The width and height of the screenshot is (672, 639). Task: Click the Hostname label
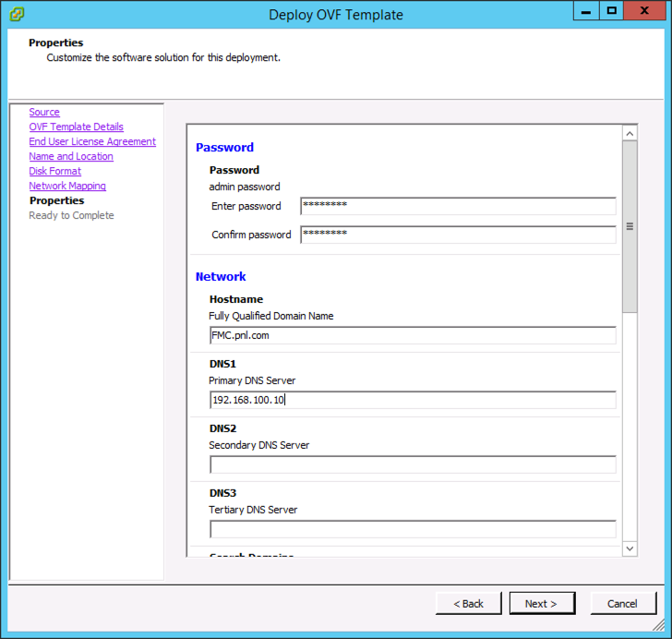pos(236,299)
